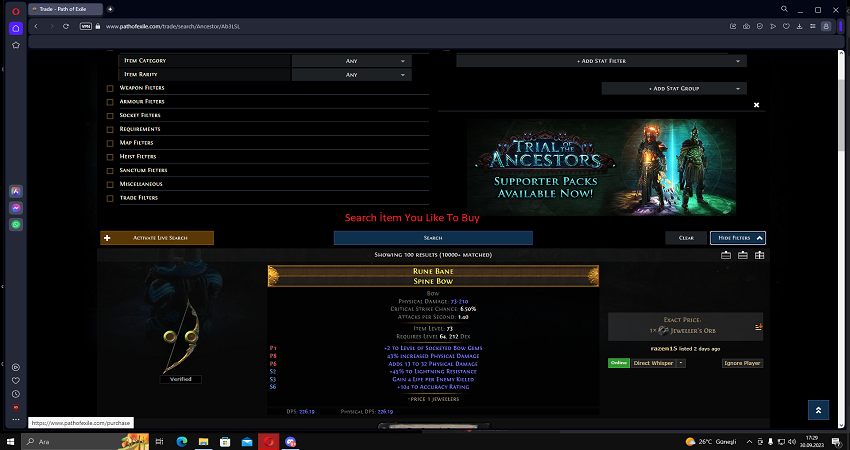
Task: Click Activate Live Search
Action: tap(157, 237)
